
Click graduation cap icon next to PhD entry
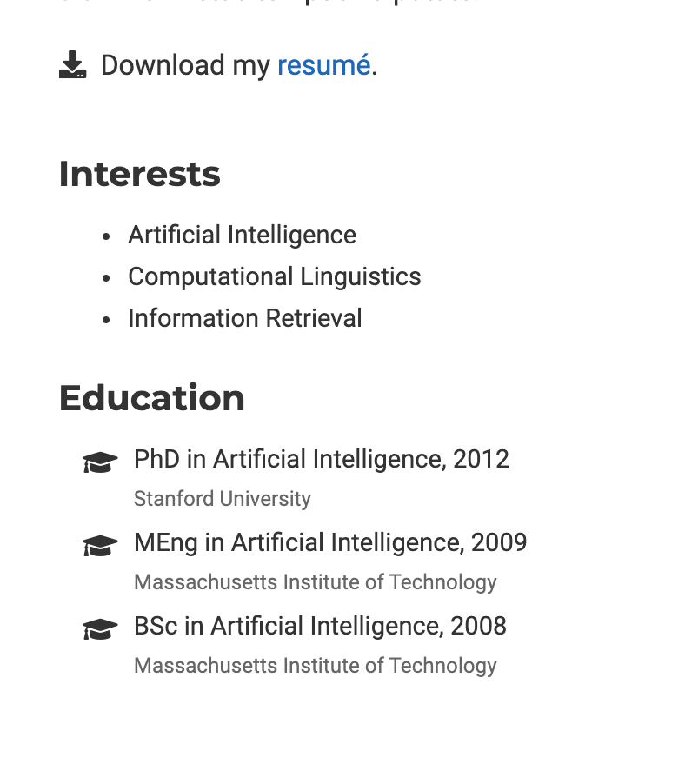tap(101, 462)
